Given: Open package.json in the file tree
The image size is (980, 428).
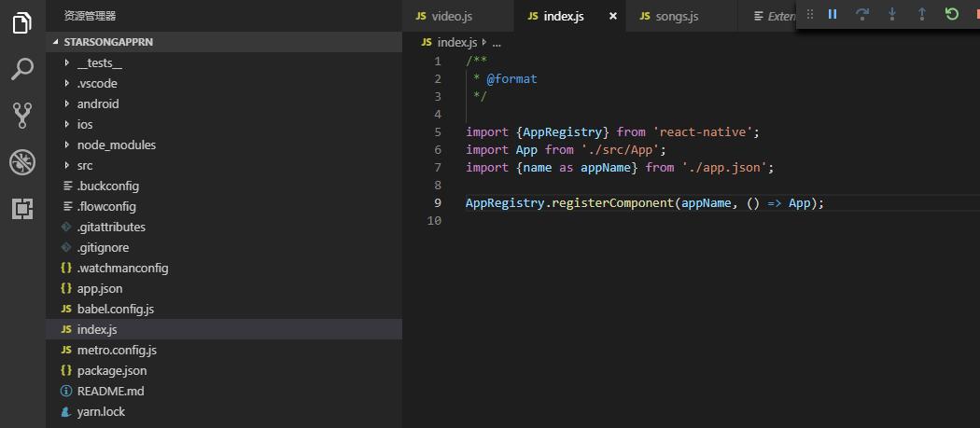Looking at the screenshot, I should pos(111,370).
